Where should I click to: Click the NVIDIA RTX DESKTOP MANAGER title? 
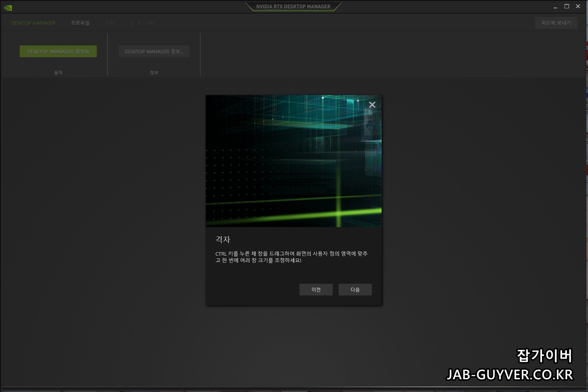pyautogui.click(x=294, y=6)
